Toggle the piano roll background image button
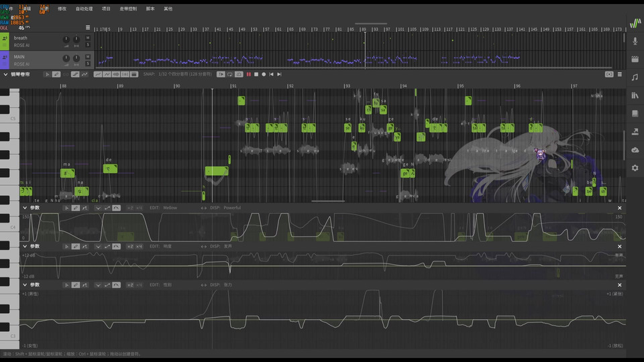The width and height of the screenshot is (644, 362). point(134,74)
